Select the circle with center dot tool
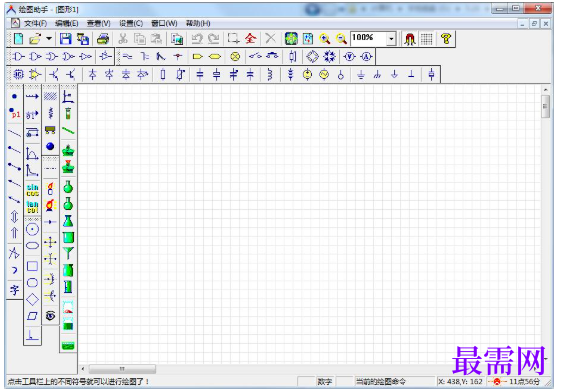 tap(32, 229)
